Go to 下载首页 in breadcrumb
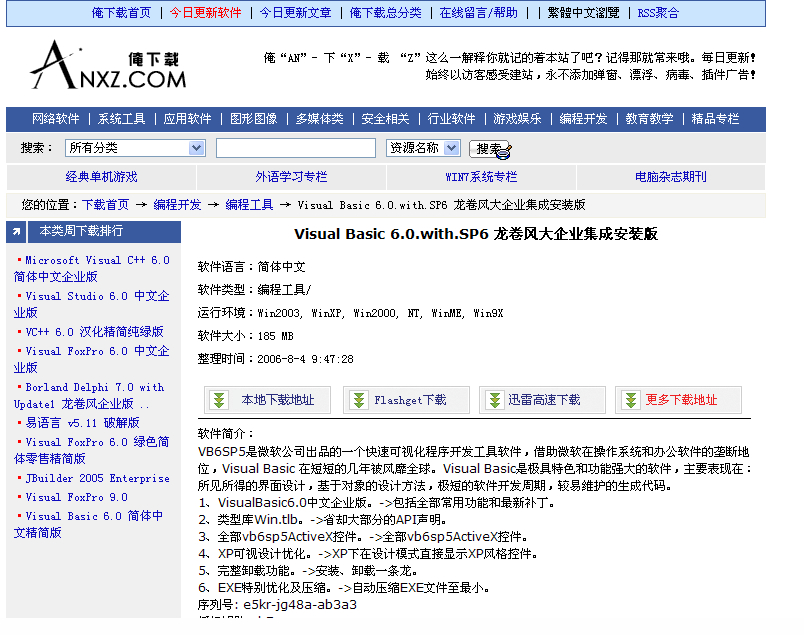804x635 pixels. (106, 205)
